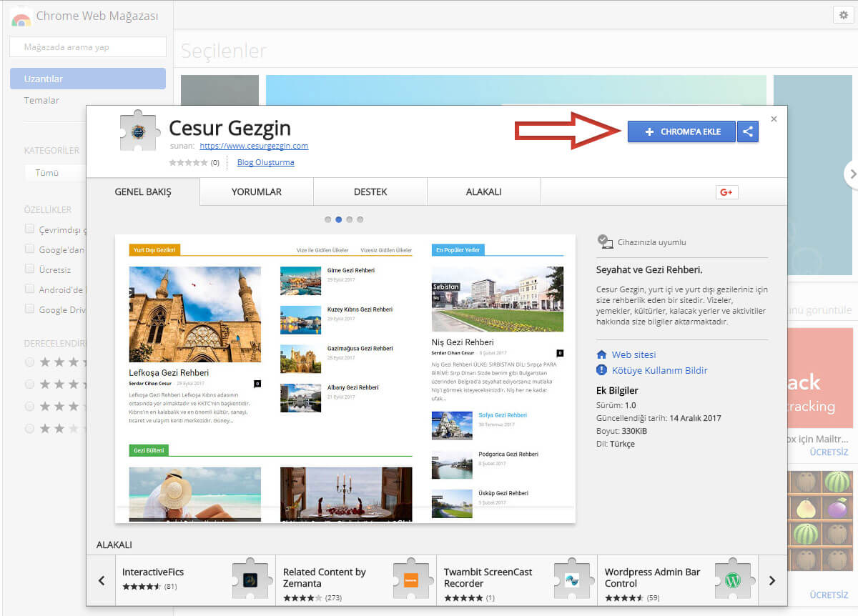Open the cesurgezgin.com link

click(x=254, y=146)
